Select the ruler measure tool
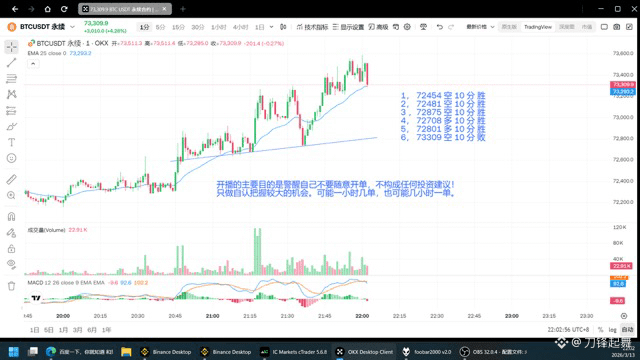Screen dimensions: 640x360 click(11, 179)
